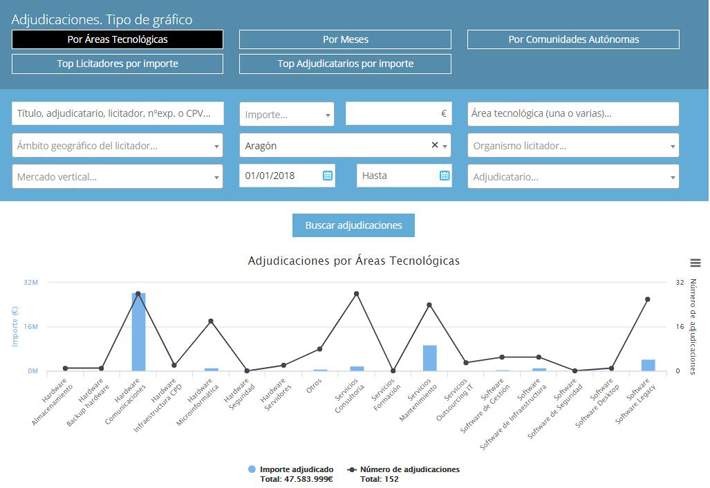Clear the Aragón selection with the X

[x=435, y=145]
